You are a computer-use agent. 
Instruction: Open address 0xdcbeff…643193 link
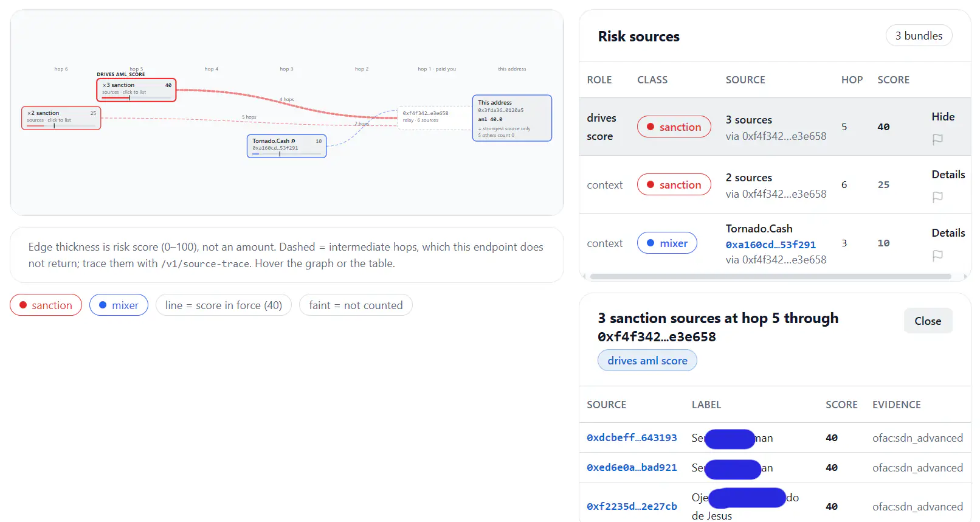(632, 437)
